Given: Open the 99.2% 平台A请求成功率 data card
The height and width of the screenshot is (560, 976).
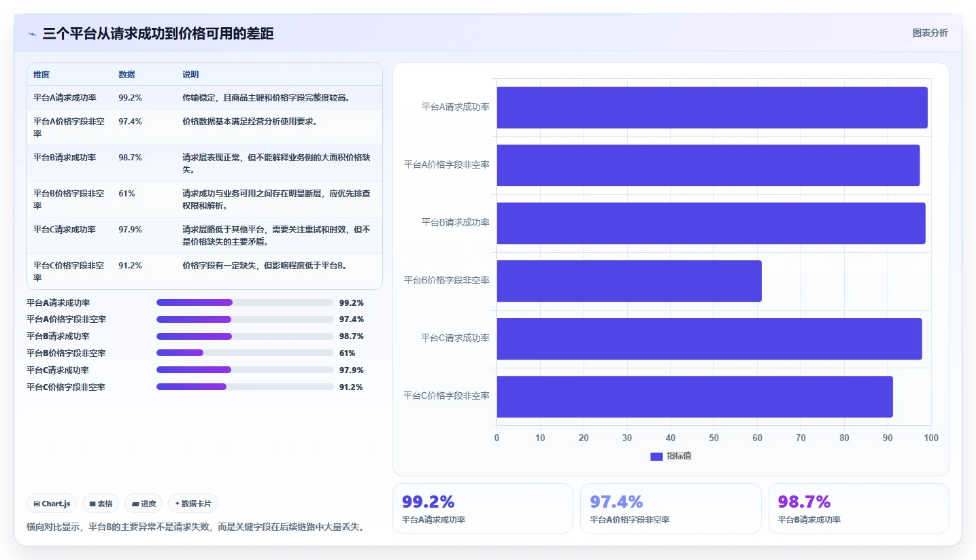Looking at the screenshot, I should coord(483,508).
